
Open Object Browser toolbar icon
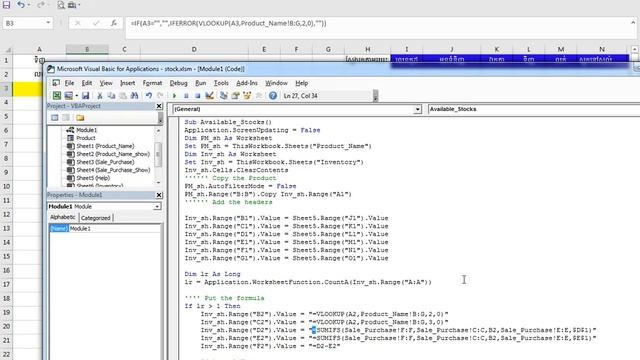click(x=247, y=96)
